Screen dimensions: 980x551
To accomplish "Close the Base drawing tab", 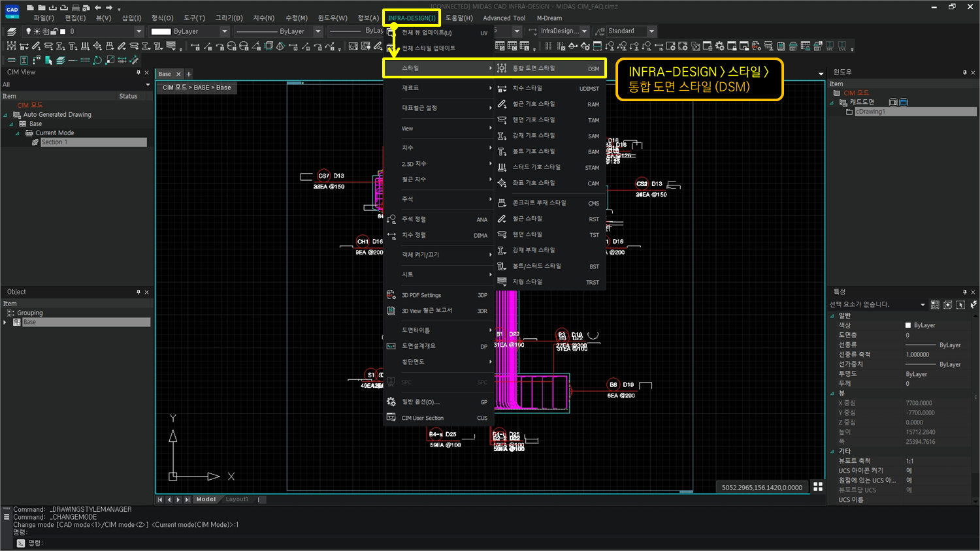I will [178, 74].
